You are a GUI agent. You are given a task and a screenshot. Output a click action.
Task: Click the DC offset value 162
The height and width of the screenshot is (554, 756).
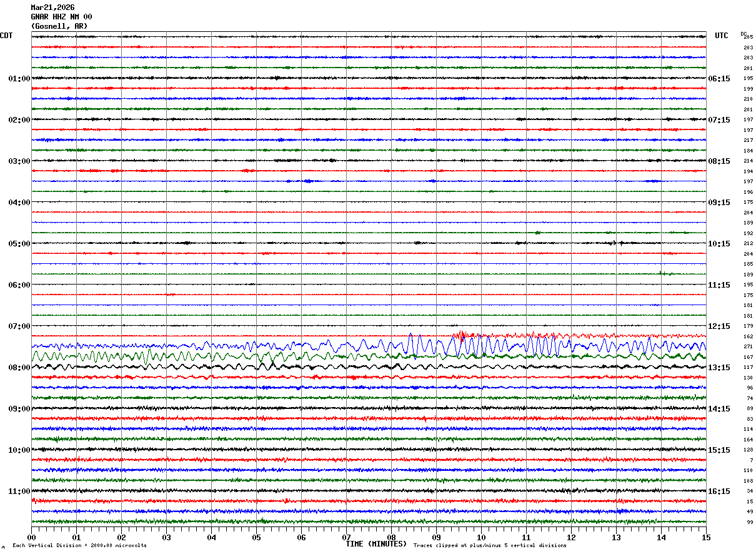748,336
